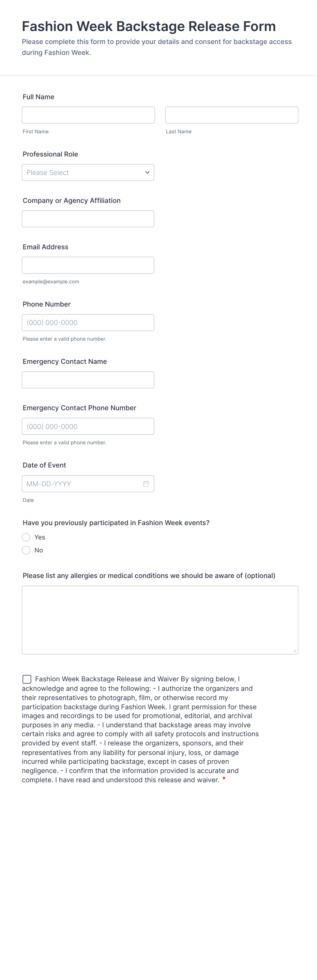Select Yes for previous Fashion Week participation
Viewport: 317px width, 980px height.
26,537
